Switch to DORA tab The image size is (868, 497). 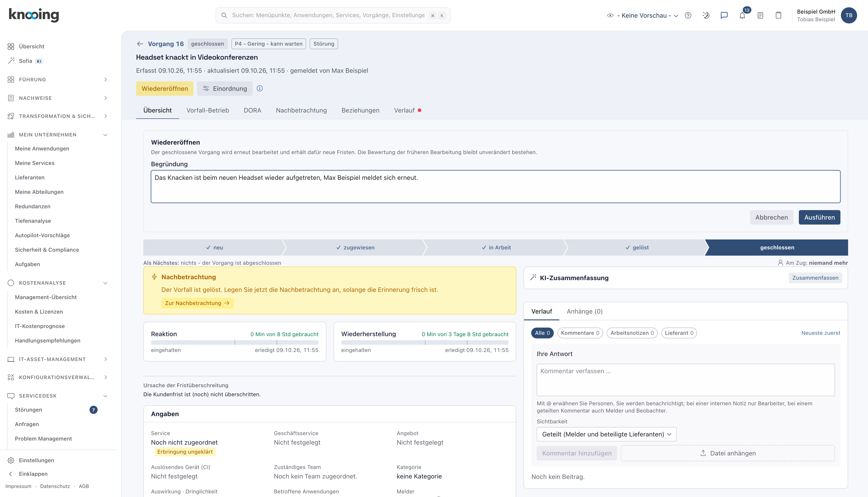(252, 110)
